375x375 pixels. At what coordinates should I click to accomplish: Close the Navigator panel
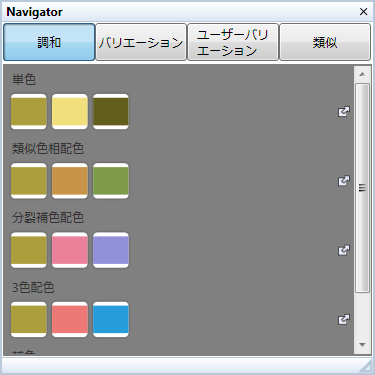(363, 12)
